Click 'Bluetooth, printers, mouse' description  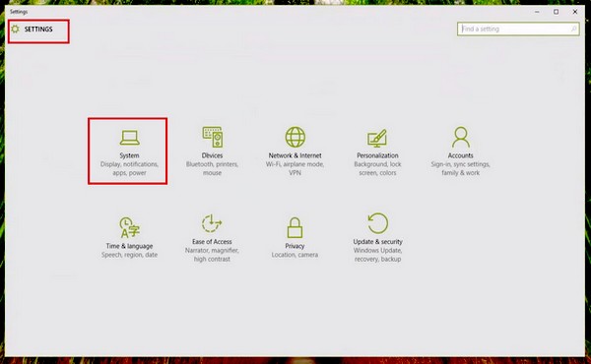[x=212, y=168]
